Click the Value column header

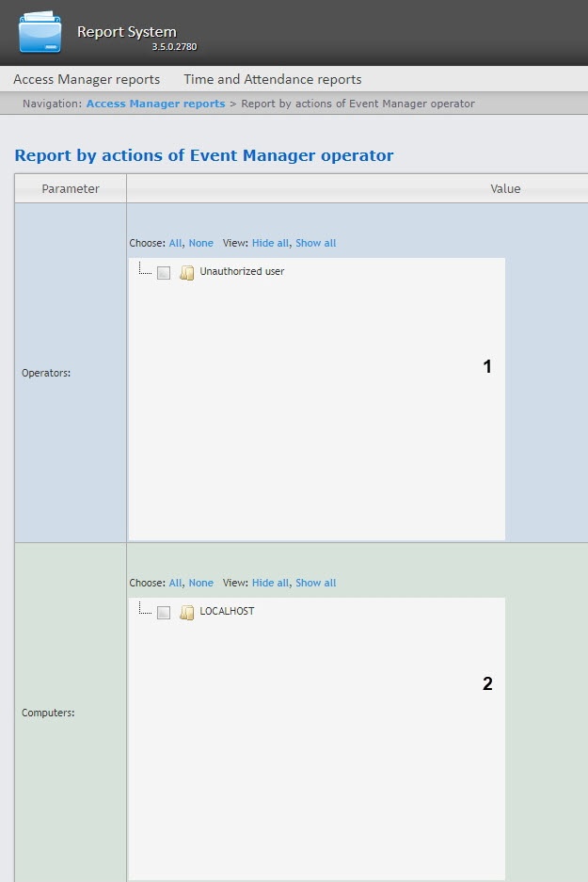point(505,188)
